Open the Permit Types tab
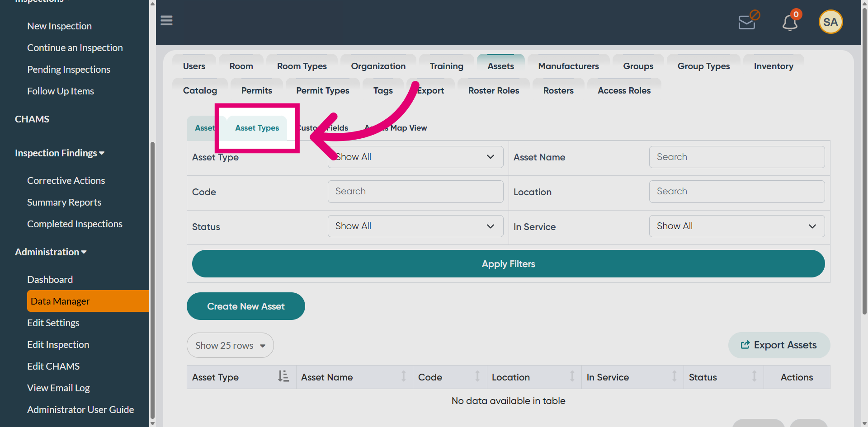Viewport: 868px width, 427px height. pos(323,90)
